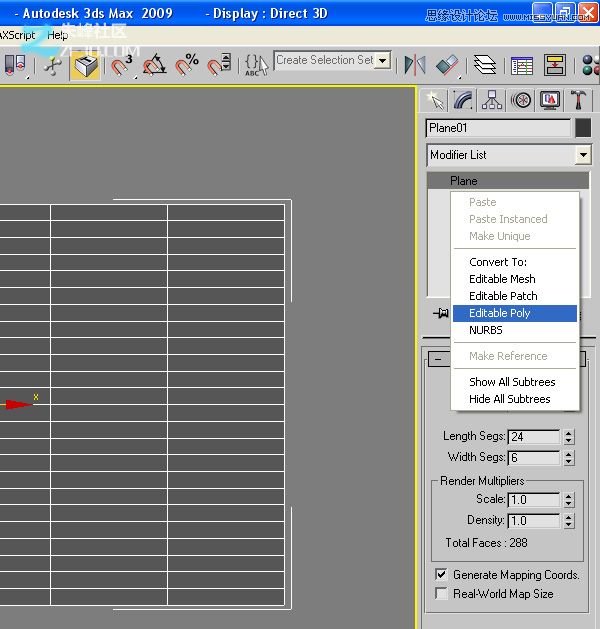Open the Layer Manager icon

[484, 66]
